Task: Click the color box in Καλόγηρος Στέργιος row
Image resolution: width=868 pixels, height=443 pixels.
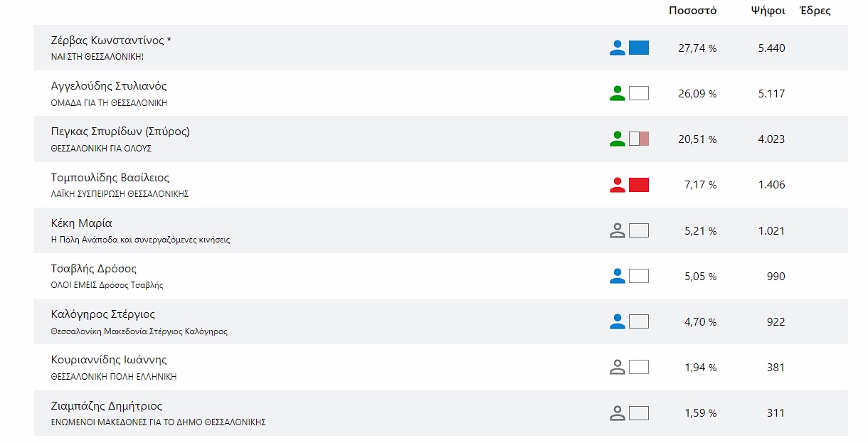Action: (639, 321)
